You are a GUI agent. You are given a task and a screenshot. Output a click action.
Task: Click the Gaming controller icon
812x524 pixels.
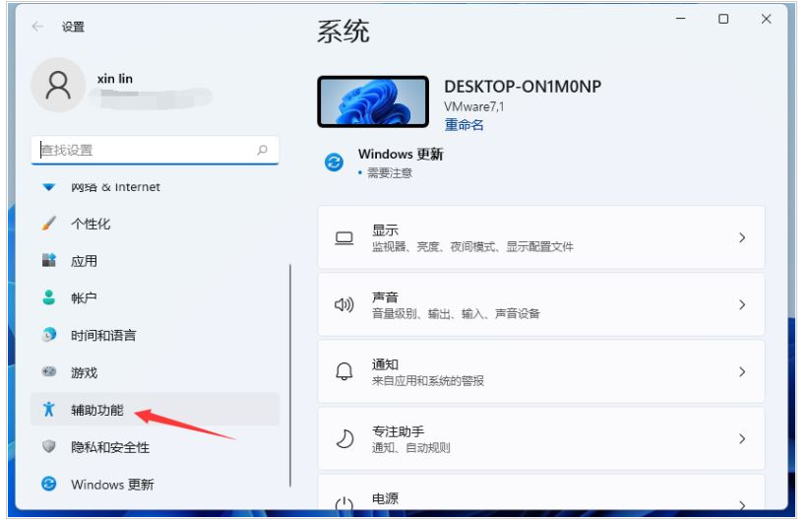[49, 372]
